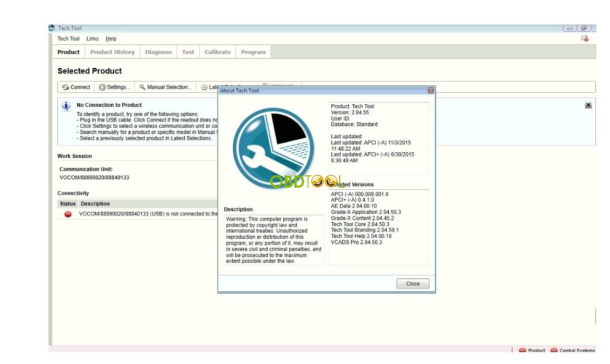610x364 pixels.
Task: Click the Manual Selection magnifier icon
Action: click(141, 87)
